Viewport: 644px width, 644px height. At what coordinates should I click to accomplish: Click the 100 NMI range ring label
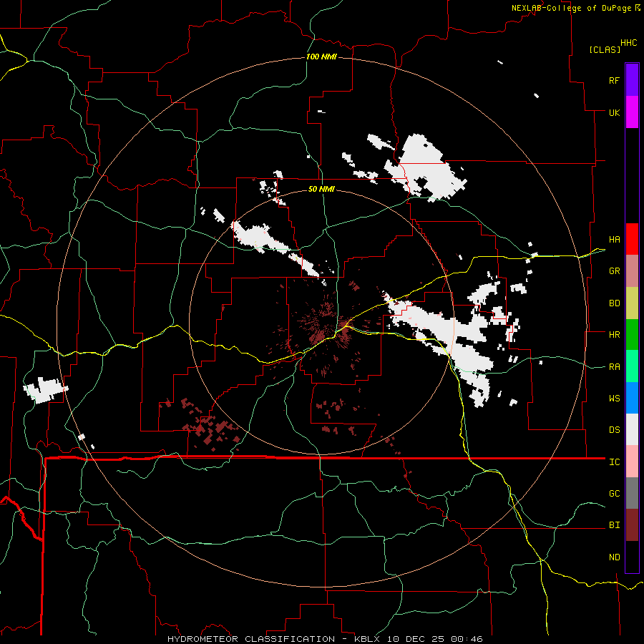(321, 57)
